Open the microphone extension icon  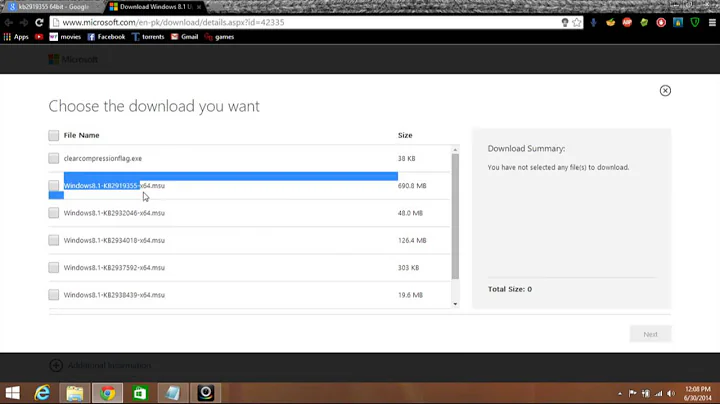tap(593, 22)
